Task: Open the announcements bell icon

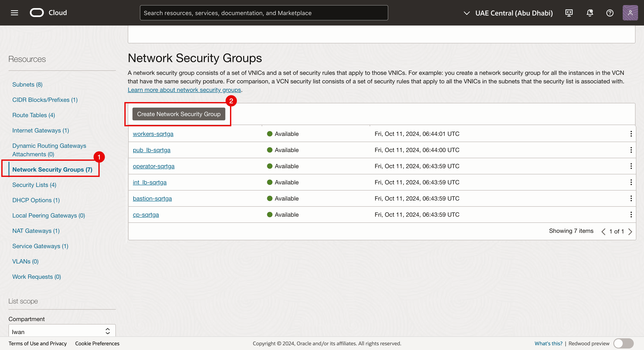Action: (589, 13)
